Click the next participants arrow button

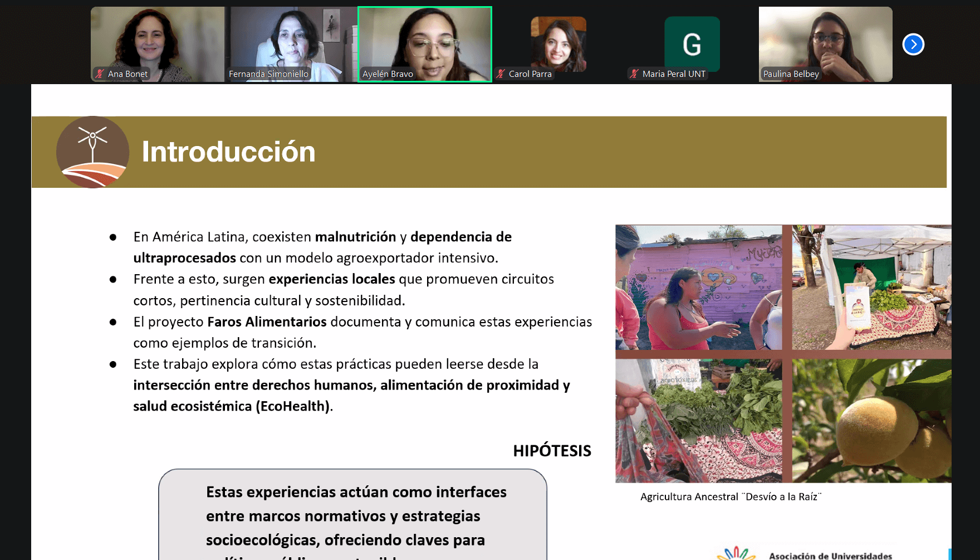tap(913, 45)
